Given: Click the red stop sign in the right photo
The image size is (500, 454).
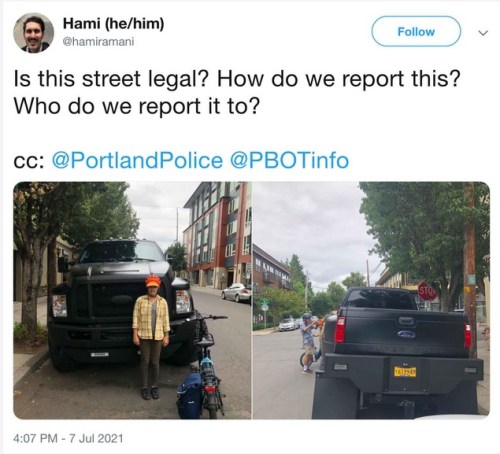Looking at the screenshot, I should pos(427,291).
